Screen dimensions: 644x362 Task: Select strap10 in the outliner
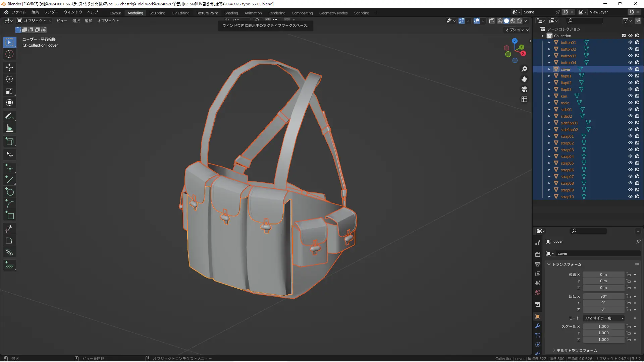click(567, 197)
